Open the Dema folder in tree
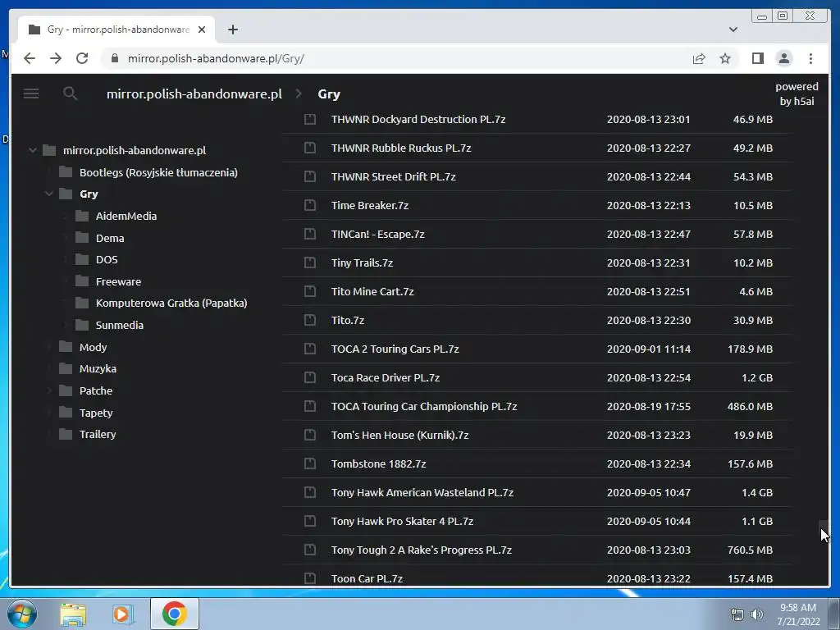This screenshot has width=840, height=630. tap(110, 238)
